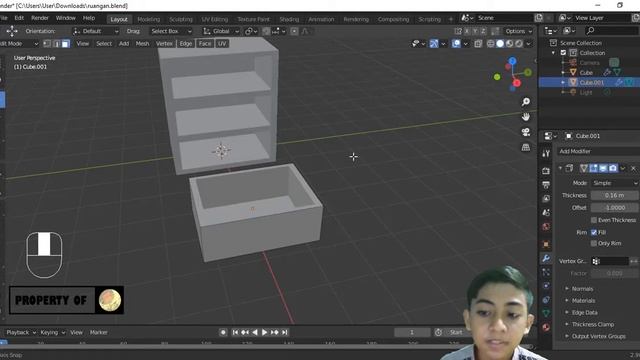Viewport: 640px width, 360px height.
Task: Adjust Thickness value 0.16 m slider
Action: (x=615, y=195)
